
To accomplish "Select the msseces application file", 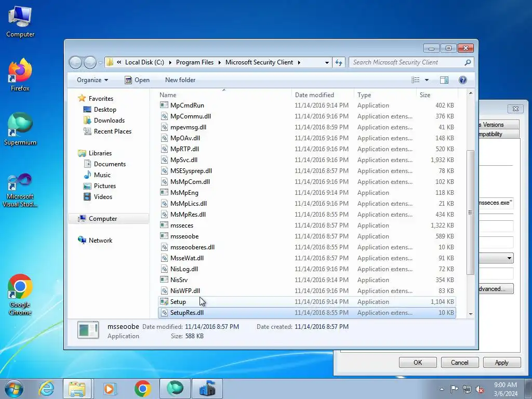I will tap(307, 225).
